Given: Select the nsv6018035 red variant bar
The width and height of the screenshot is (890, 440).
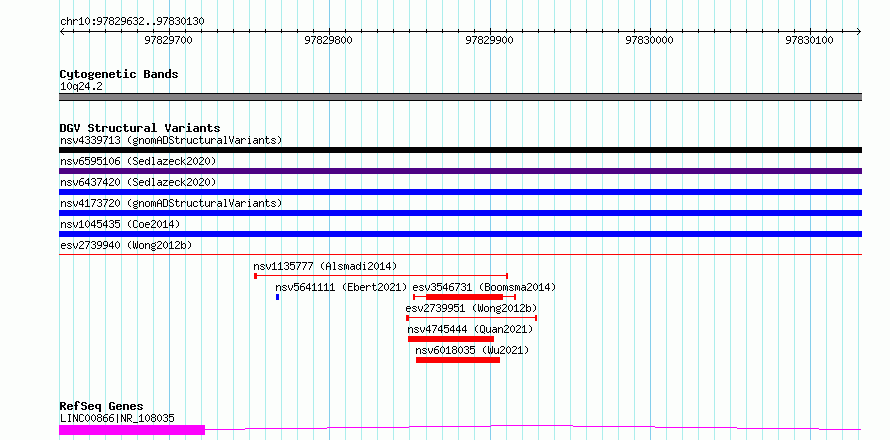Looking at the screenshot, I should click(457, 360).
